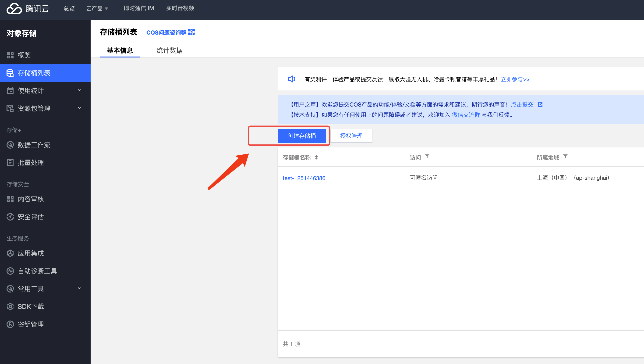Open 密钥管理 in the sidebar
Viewport: 644px width, 364px height.
click(31, 324)
